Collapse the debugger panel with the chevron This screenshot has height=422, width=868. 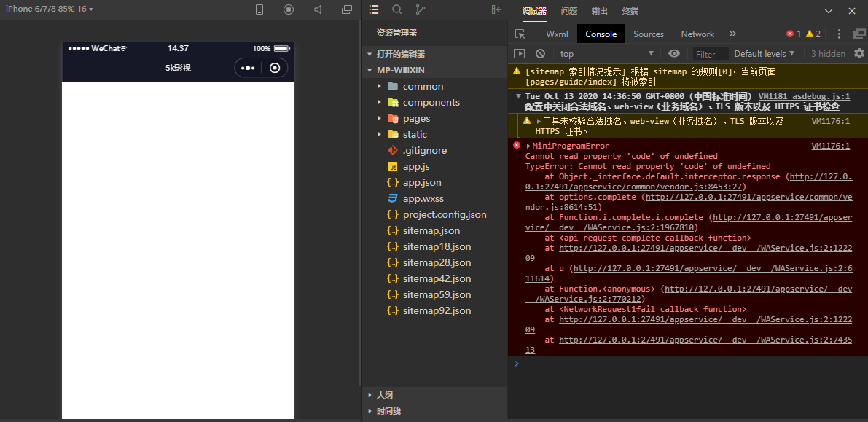coord(829,11)
